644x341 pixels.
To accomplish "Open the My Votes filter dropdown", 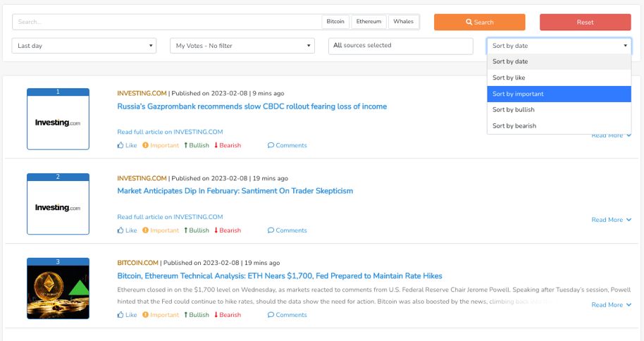I will [242, 46].
